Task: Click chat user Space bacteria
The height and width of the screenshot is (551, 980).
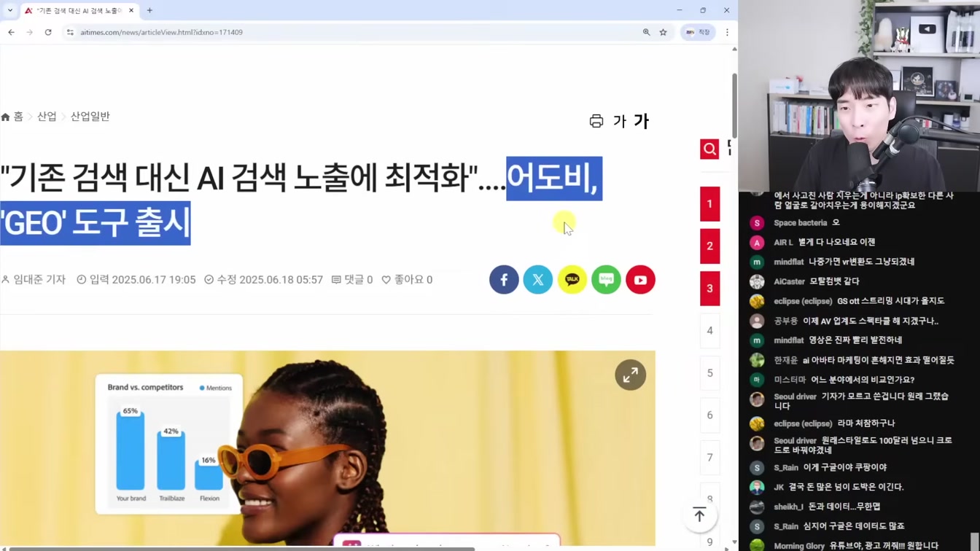Action: coord(800,223)
